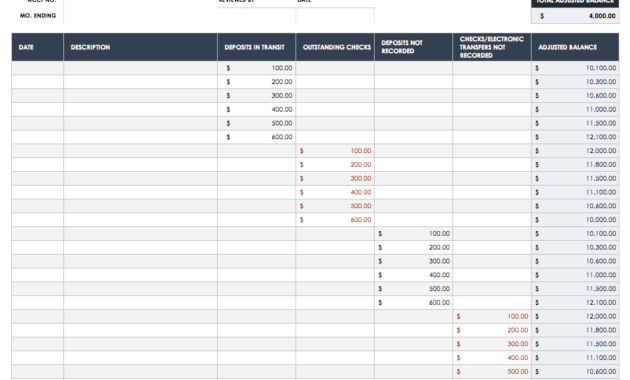The height and width of the screenshot is (380, 630).
Task: Click Date cell in Outstanding Checks 600.00 row
Action: tap(37, 220)
